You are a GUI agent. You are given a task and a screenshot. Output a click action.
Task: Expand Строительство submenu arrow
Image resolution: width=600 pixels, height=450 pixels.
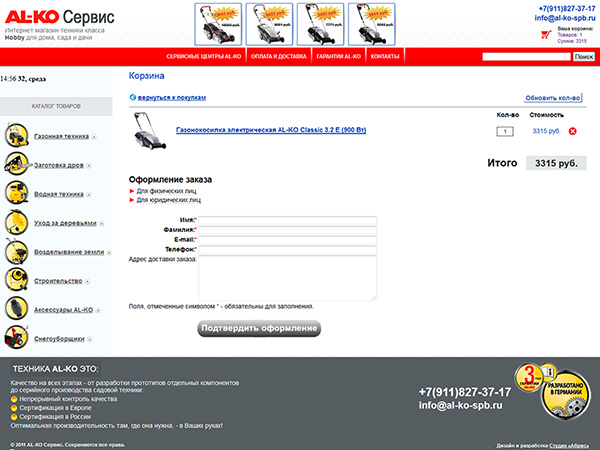coord(87,281)
